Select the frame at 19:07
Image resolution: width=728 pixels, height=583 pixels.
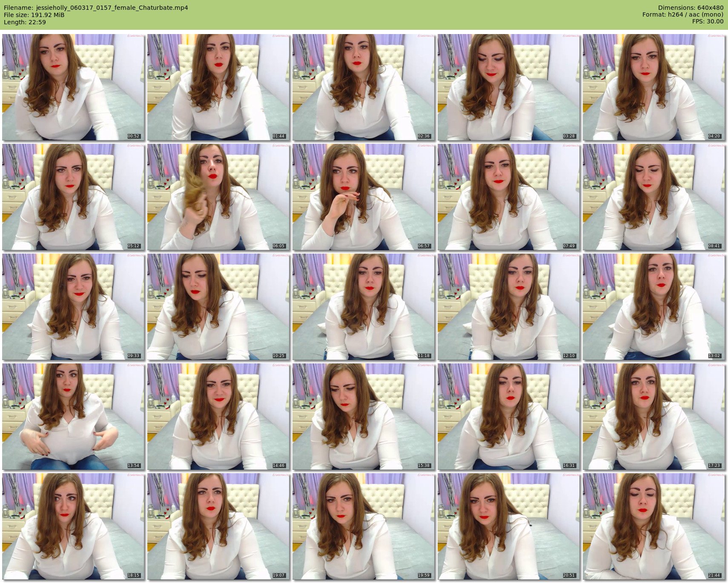218,526
